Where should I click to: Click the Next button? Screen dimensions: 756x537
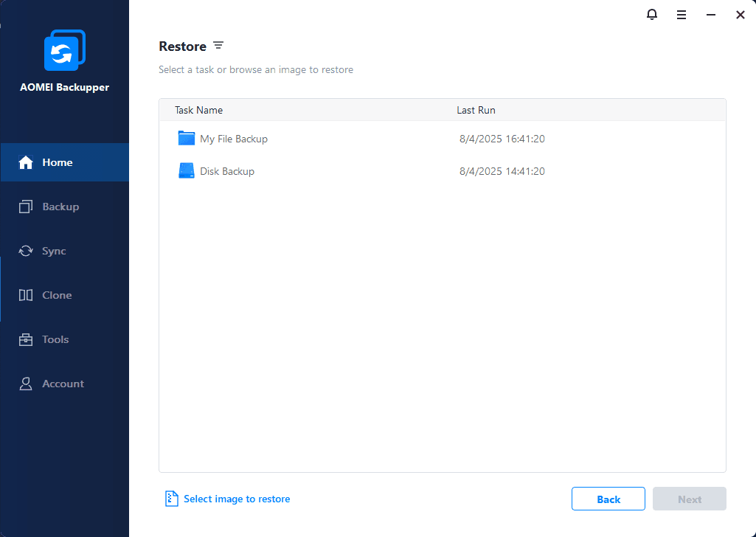(690, 499)
